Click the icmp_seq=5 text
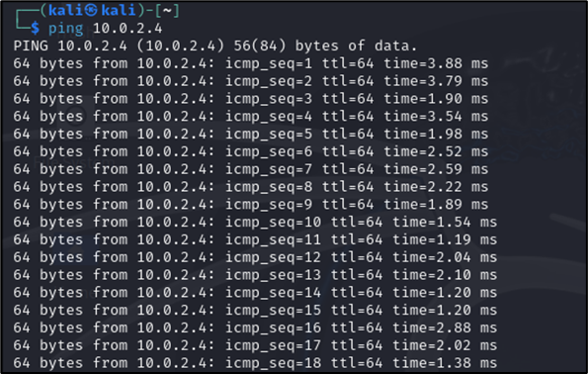 269,135
